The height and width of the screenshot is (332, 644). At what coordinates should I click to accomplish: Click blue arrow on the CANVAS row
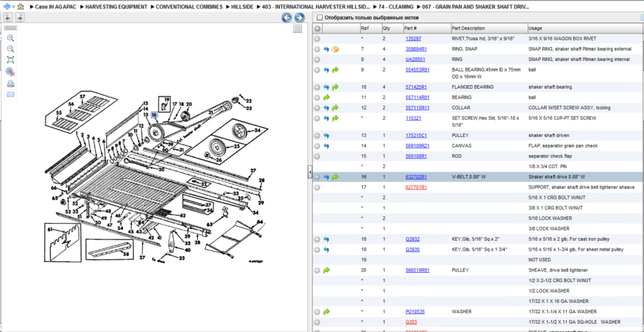click(326, 145)
